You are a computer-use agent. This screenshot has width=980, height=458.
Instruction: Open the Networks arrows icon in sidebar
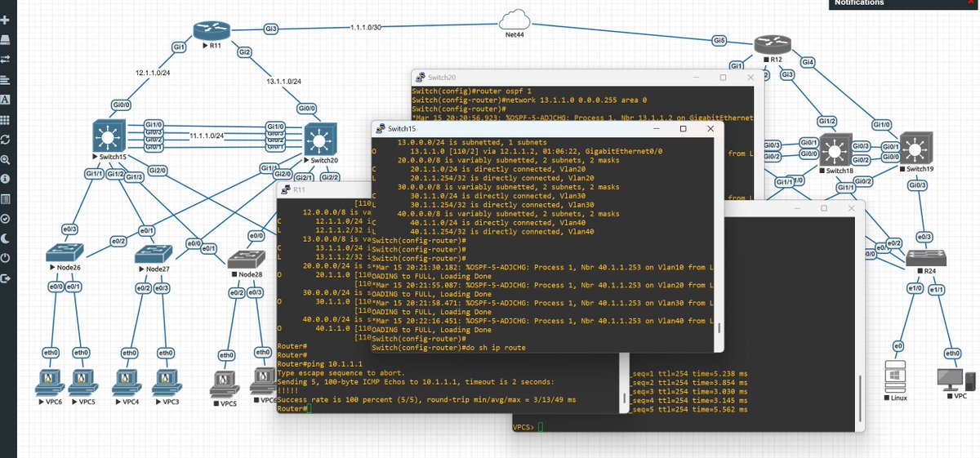[x=6, y=60]
